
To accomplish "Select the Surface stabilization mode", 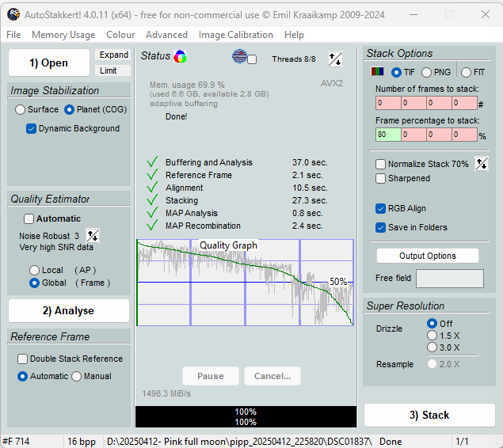I will point(21,110).
